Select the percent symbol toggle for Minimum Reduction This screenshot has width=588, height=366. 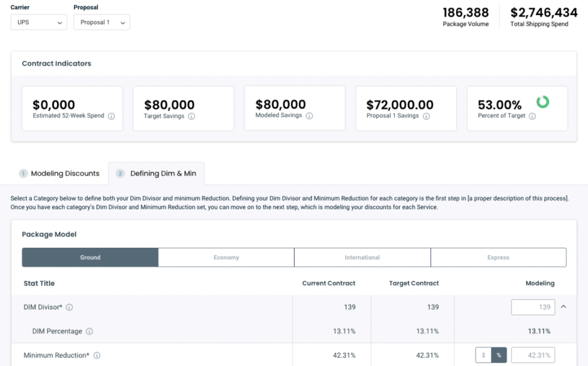500,354
